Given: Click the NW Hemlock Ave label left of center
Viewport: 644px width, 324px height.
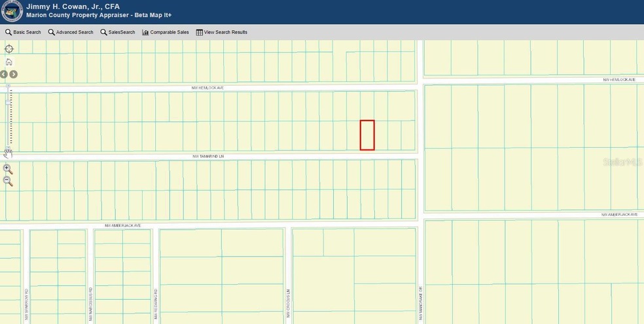Looking at the screenshot, I should [207, 87].
